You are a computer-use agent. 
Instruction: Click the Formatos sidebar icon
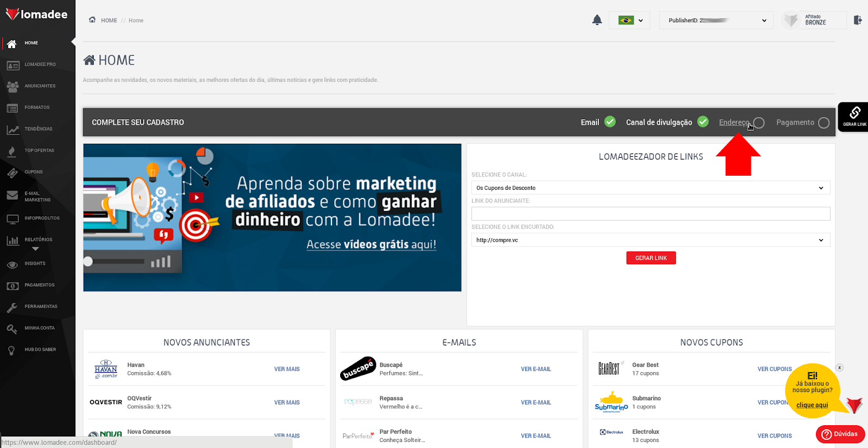(12, 108)
